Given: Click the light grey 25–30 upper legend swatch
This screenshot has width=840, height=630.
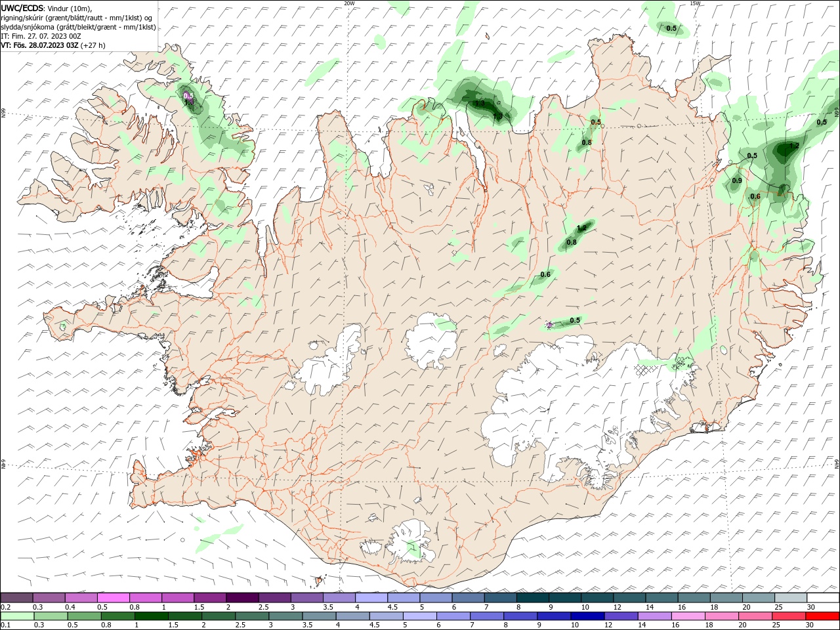Looking at the screenshot, I should [x=791, y=598].
